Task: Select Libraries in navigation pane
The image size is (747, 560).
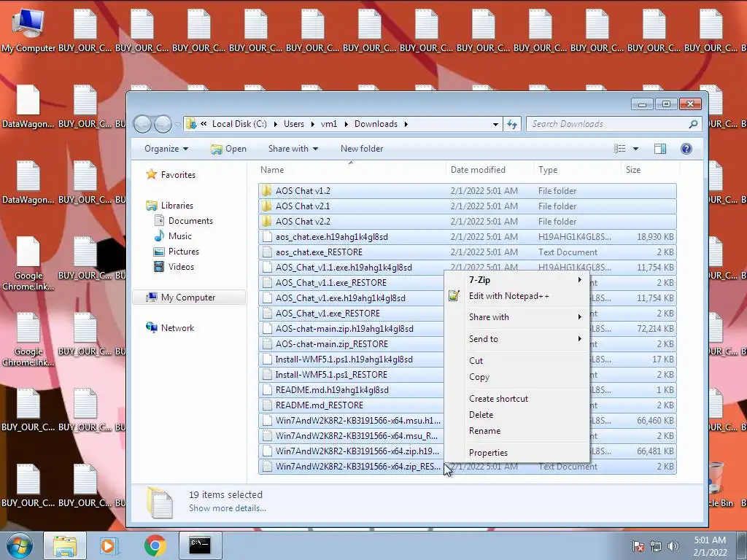Action: (x=177, y=206)
